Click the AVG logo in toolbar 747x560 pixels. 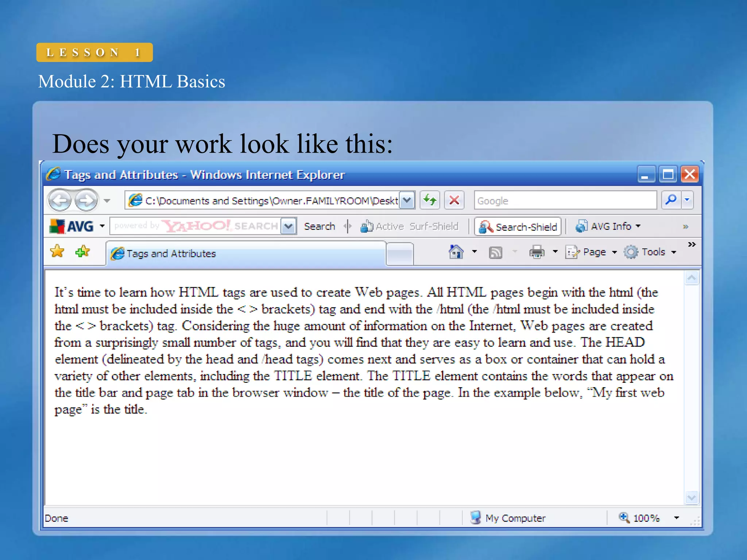click(72, 226)
